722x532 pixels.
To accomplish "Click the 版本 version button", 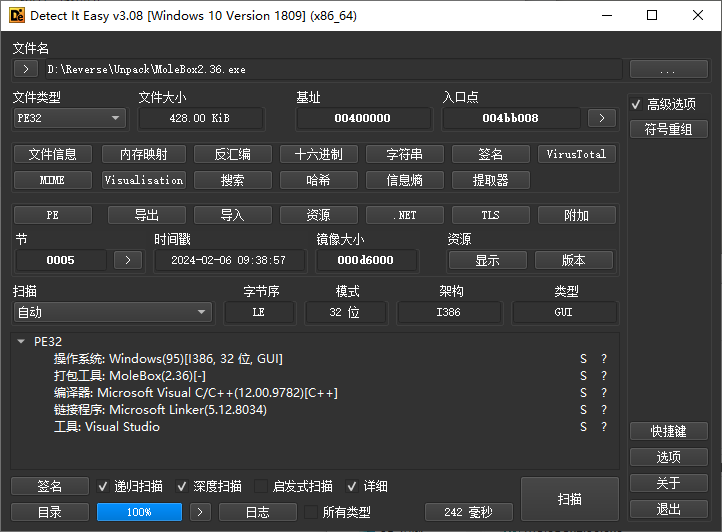I will coord(574,260).
